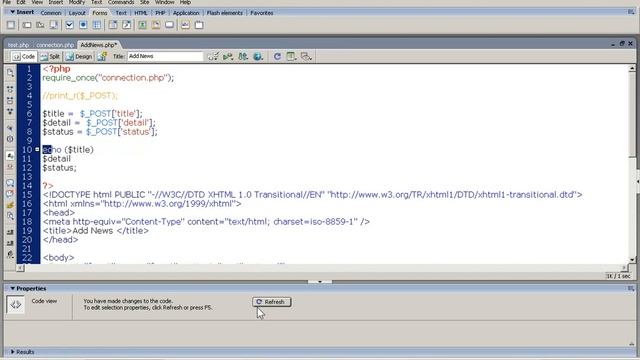Click Select Parent Tag in coding toolbar
640x360 pixels.
point(10,128)
